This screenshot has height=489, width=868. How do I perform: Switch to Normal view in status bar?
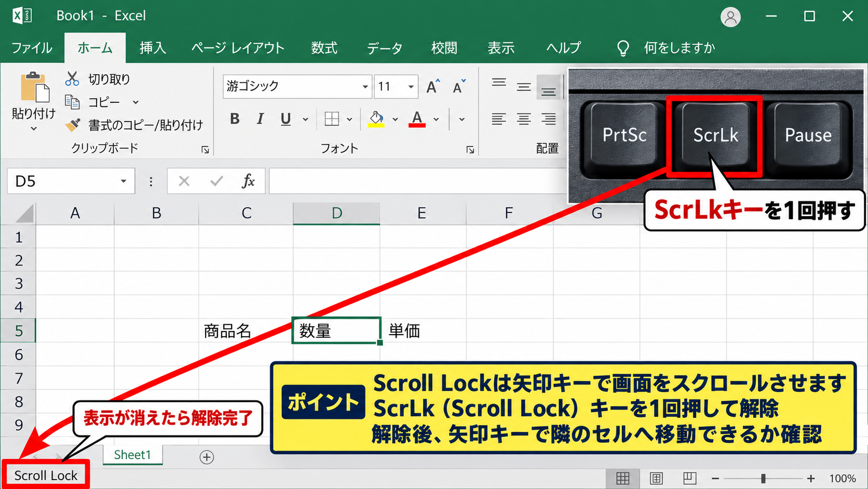(x=622, y=478)
